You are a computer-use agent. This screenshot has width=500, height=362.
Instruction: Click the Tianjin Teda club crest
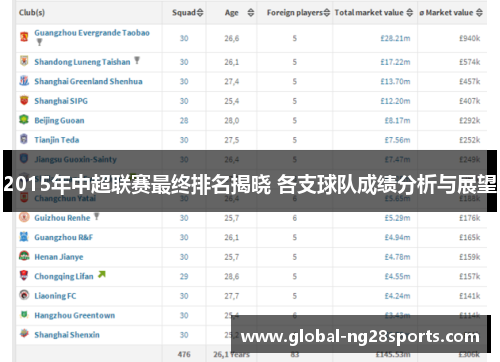pyautogui.click(x=24, y=139)
